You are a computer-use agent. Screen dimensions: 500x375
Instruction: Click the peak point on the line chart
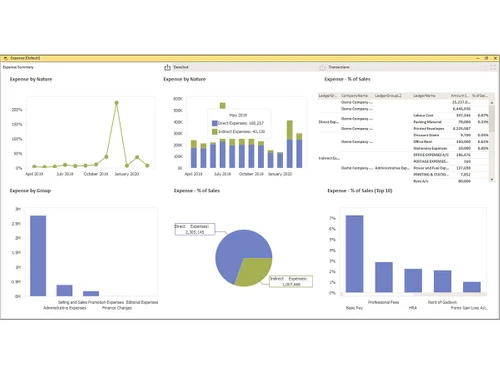pos(116,103)
